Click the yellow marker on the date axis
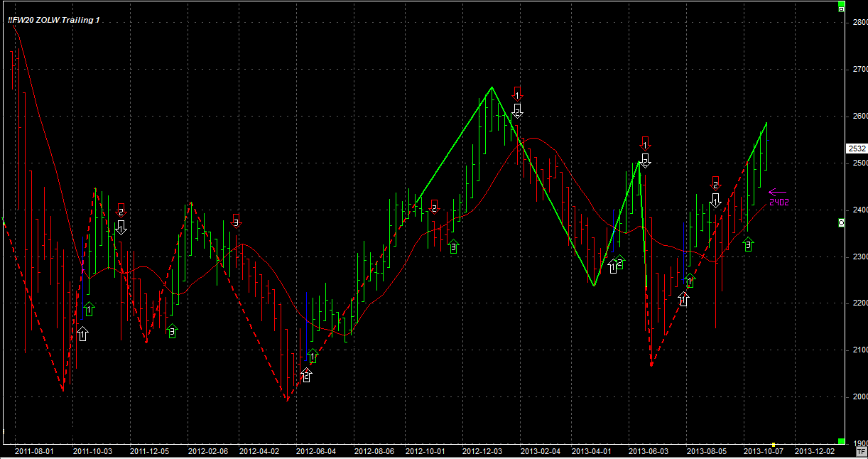Image resolution: width=868 pixels, height=459 pixels. (774, 445)
